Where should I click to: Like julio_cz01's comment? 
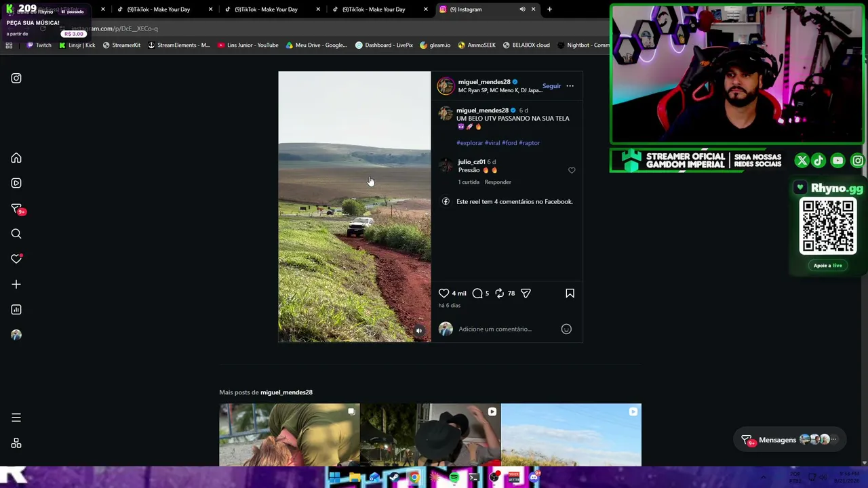(572, 170)
